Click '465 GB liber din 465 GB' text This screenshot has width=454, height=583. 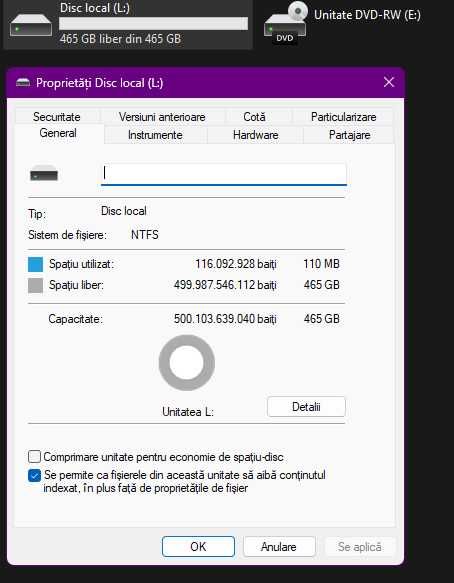pyautogui.click(x=120, y=39)
